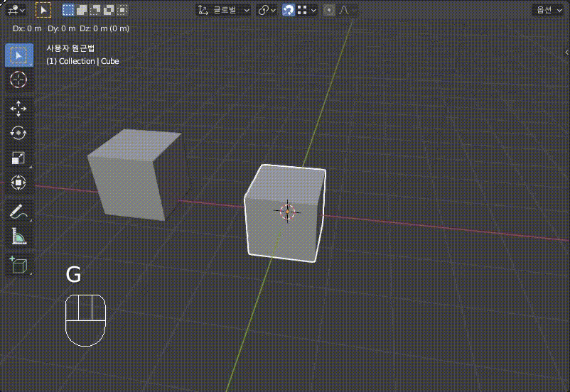Viewport: 570px width, 392px height.
Task: Click the 'Dx: 0 m' transform readout
Action: pos(27,28)
